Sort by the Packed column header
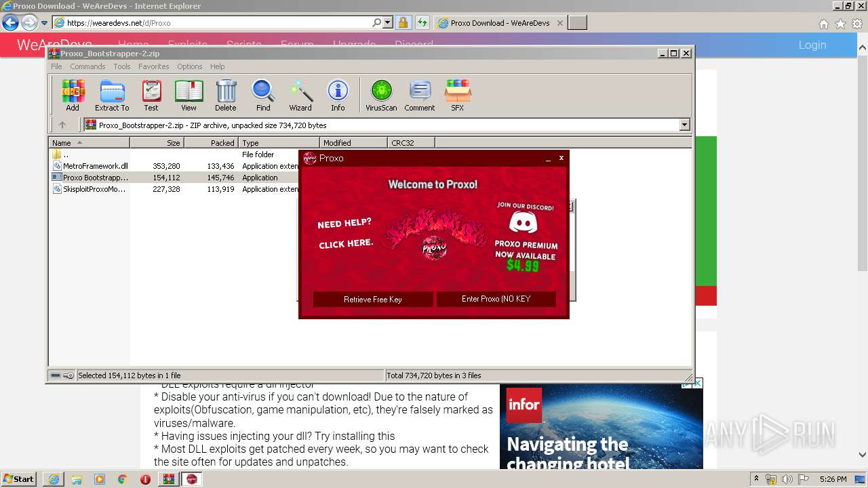This screenshot has width=868, height=488. click(211, 143)
